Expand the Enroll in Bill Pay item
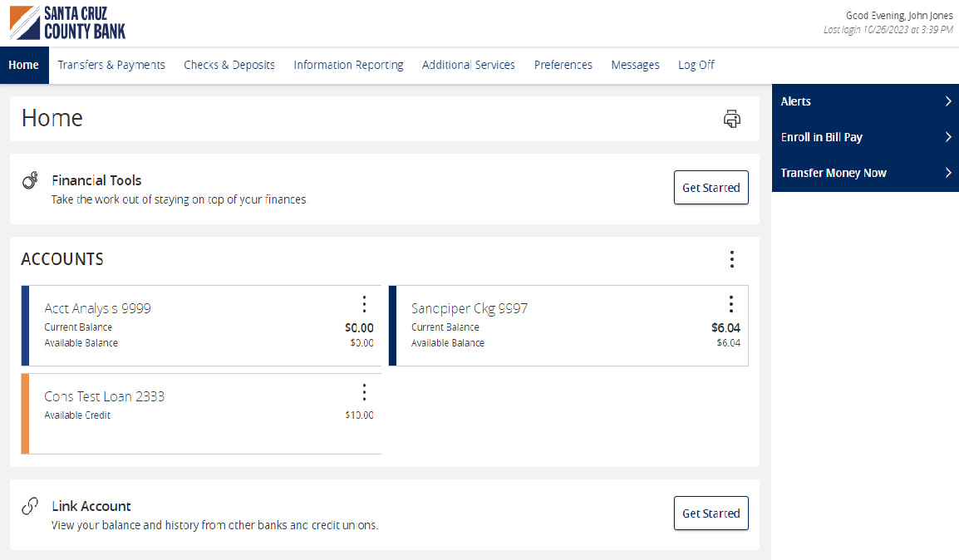This screenshot has height=560, width=959. tap(865, 137)
